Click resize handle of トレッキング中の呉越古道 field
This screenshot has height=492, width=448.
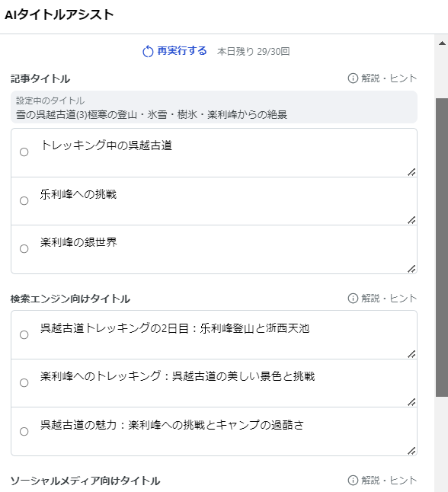(x=411, y=172)
